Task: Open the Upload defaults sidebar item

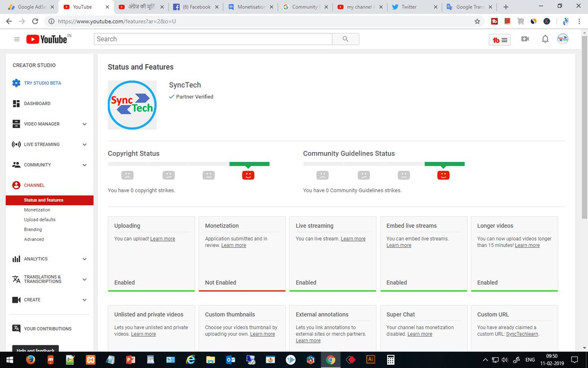Action: pos(40,220)
